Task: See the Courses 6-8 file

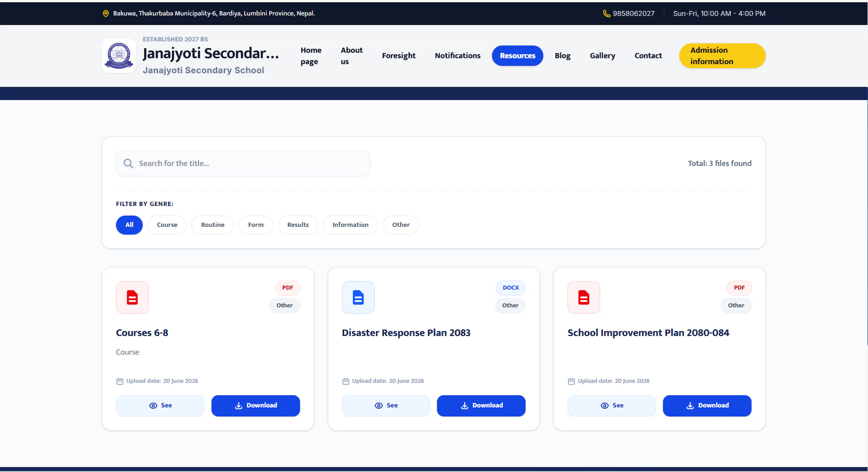Action: pos(160,406)
